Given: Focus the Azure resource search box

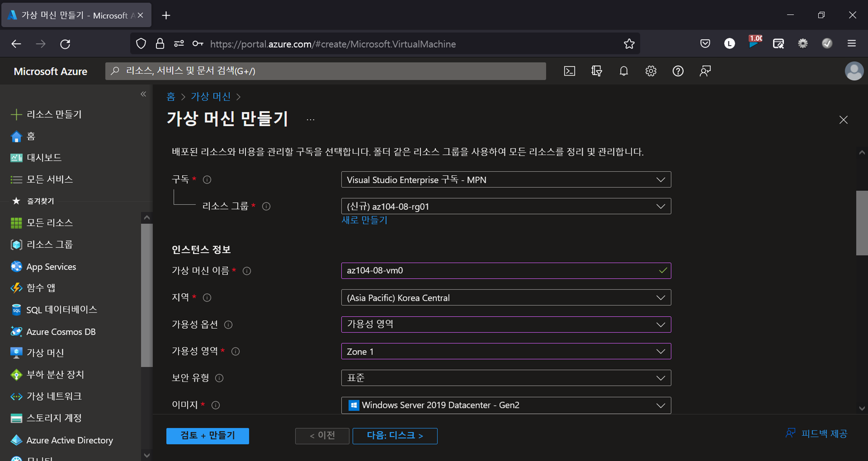Looking at the screenshot, I should [x=325, y=71].
